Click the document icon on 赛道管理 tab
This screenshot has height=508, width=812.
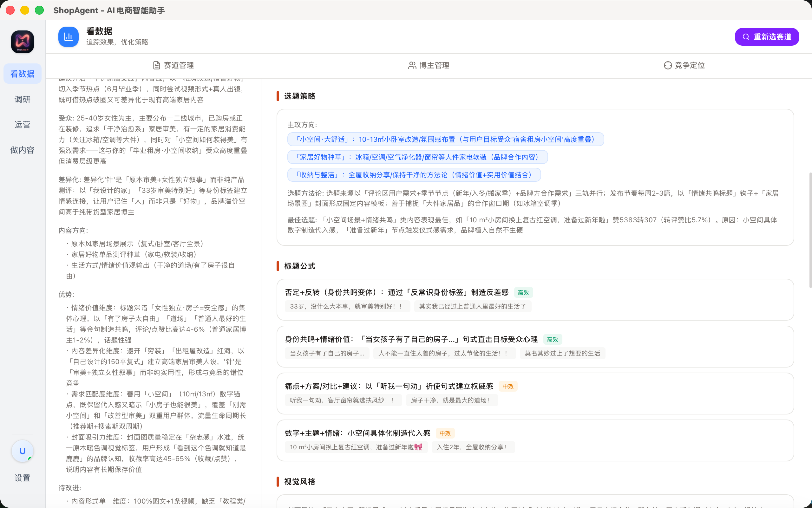coord(157,65)
